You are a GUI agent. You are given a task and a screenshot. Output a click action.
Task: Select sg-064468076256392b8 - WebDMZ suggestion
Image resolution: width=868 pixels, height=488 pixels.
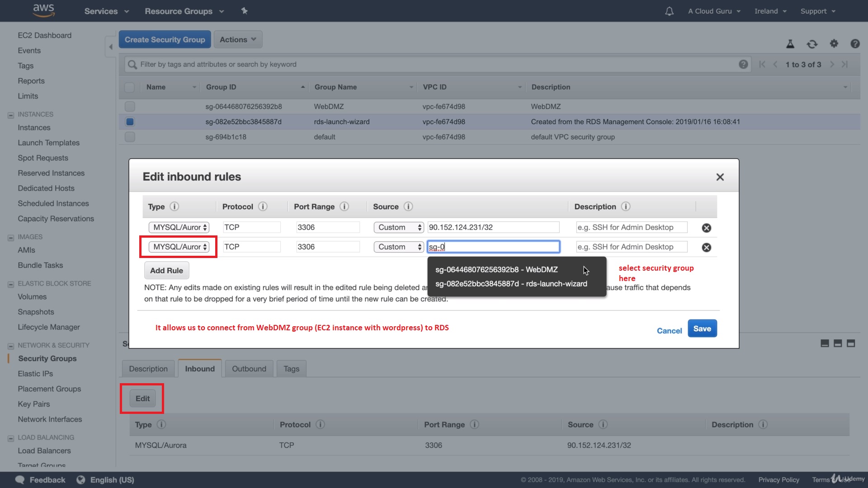tap(496, 269)
